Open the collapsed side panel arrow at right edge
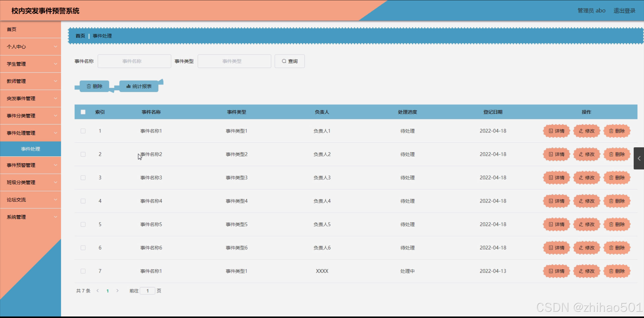 pyautogui.click(x=639, y=158)
